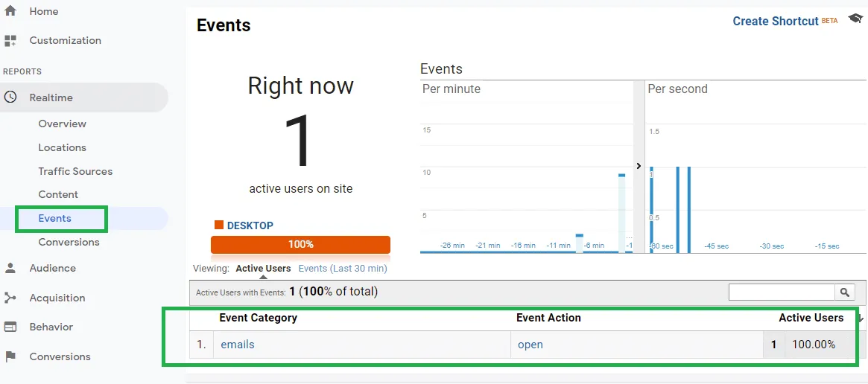Viewport: 868px width, 384px height.
Task: Expand the Acquisition reports section
Action: click(57, 298)
